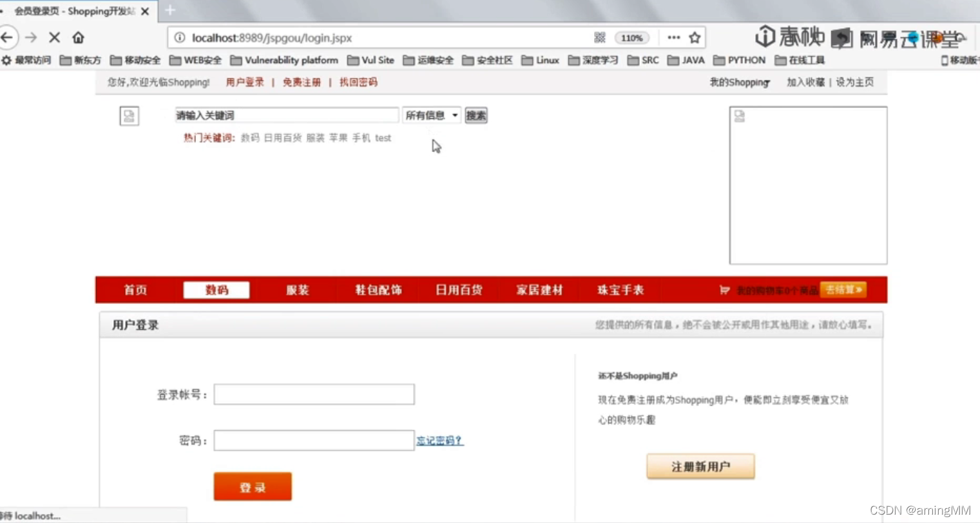Viewport: 980px width, 523px height.
Task: Open the WEB安全 bookmark folder
Action: pyautogui.click(x=196, y=60)
